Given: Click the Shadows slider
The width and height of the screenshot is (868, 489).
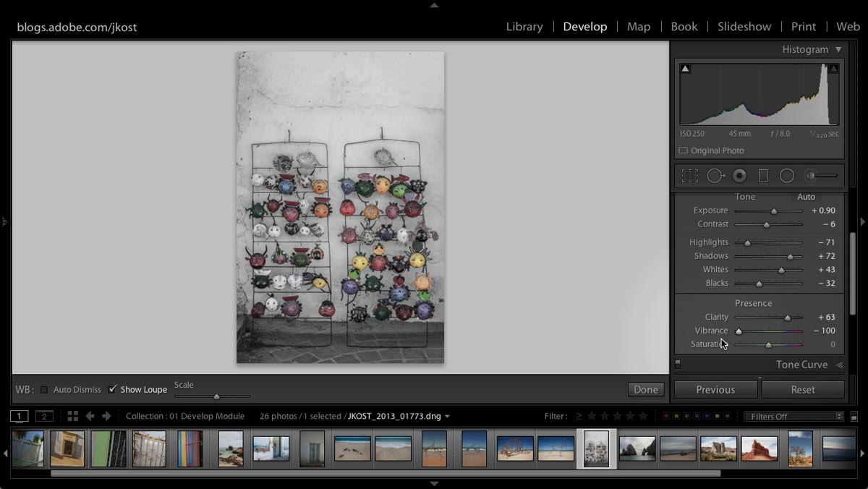Looking at the screenshot, I should click(768, 256).
